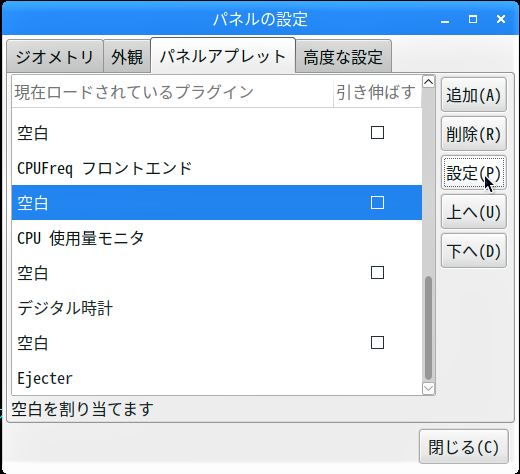Check stretch box for 空白 below CPU 使用量モニタ
Screen dimensions: 520x474
point(377,273)
